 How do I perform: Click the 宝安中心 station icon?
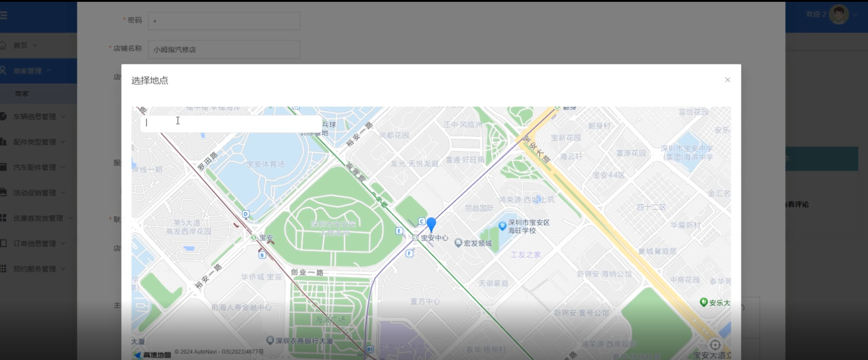point(415,238)
